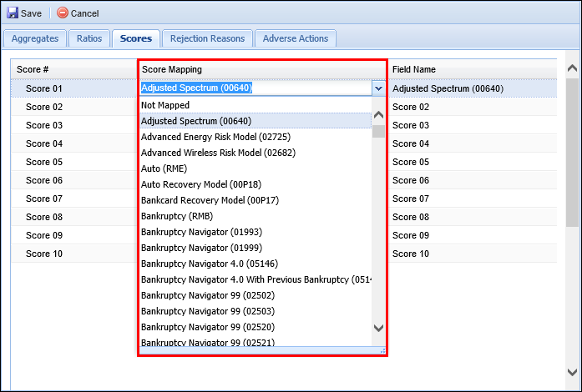582x392 pixels.
Task: Pick Bankruptcy Navigator 99 (02520)
Action: [256, 327]
